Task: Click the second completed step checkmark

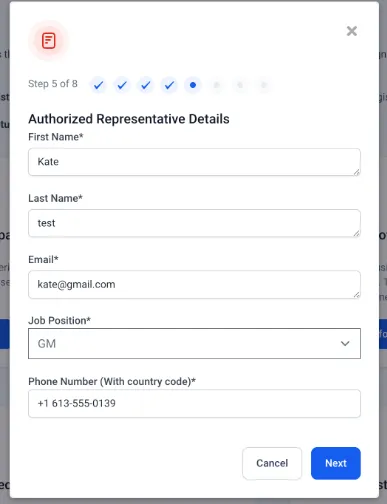Action: click(x=122, y=85)
